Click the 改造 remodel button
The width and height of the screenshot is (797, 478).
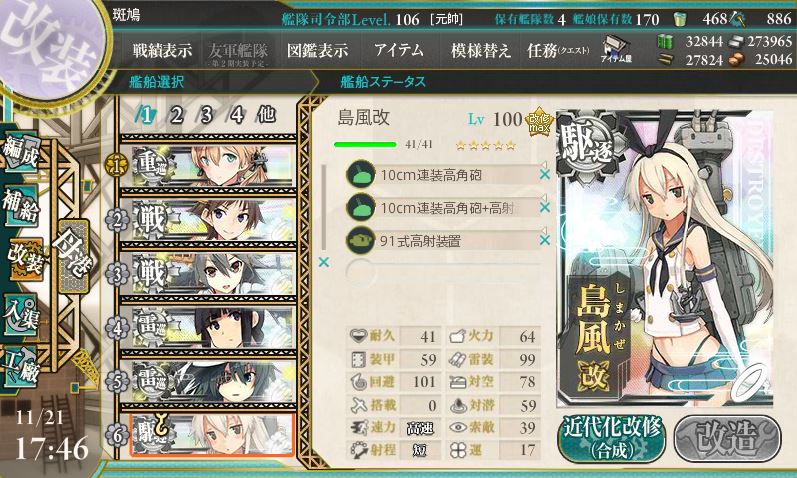pos(727,438)
